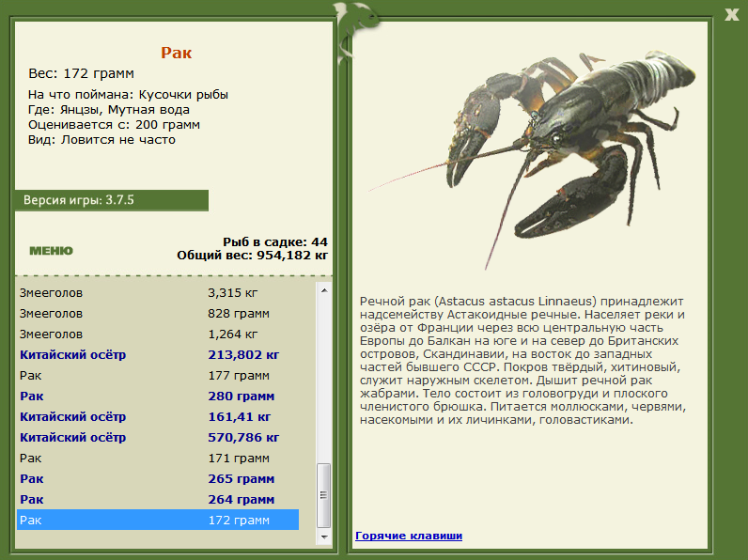Click the На что поймана: Кусочки рыбы line
Image resolution: width=748 pixels, height=560 pixels.
tap(128, 95)
